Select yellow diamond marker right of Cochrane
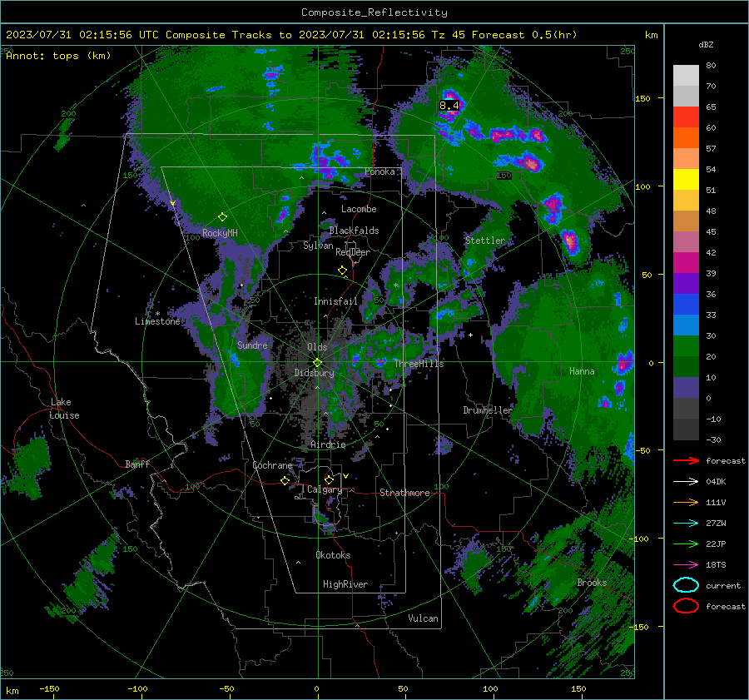This screenshot has width=749, height=700. click(x=285, y=480)
